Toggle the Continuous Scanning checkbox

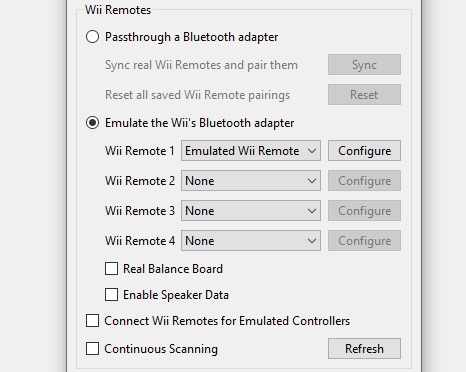tap(92, 349)
